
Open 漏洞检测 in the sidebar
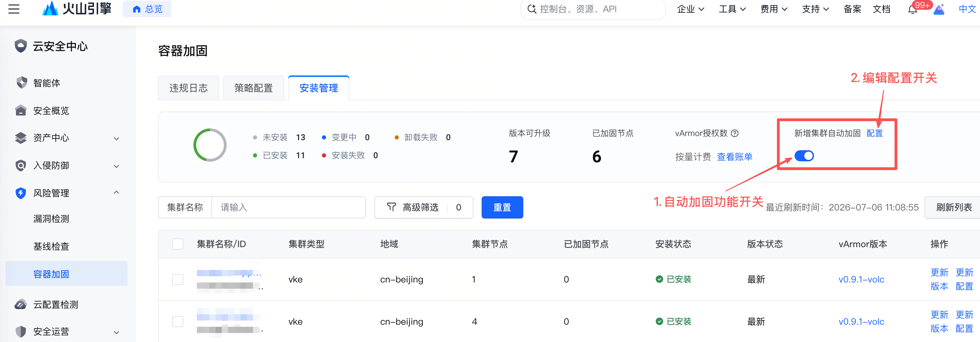click(51, 219)
